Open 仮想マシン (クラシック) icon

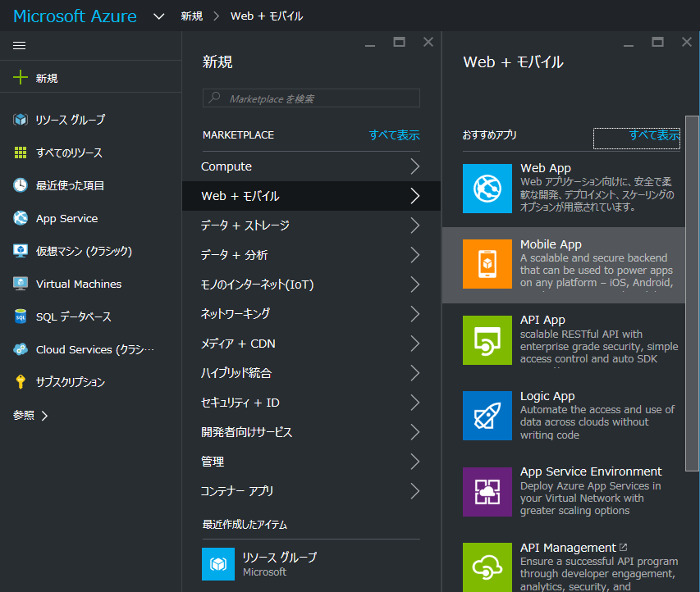point(21,251)
